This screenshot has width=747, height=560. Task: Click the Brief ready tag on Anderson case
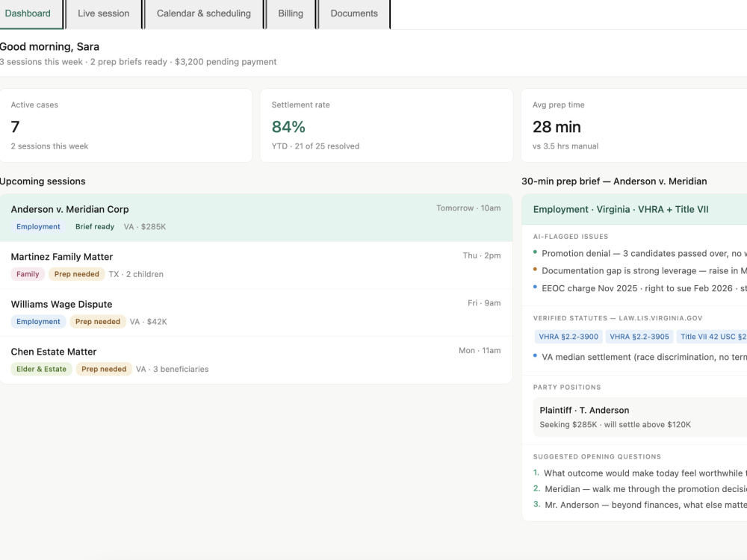pos(95,227)
